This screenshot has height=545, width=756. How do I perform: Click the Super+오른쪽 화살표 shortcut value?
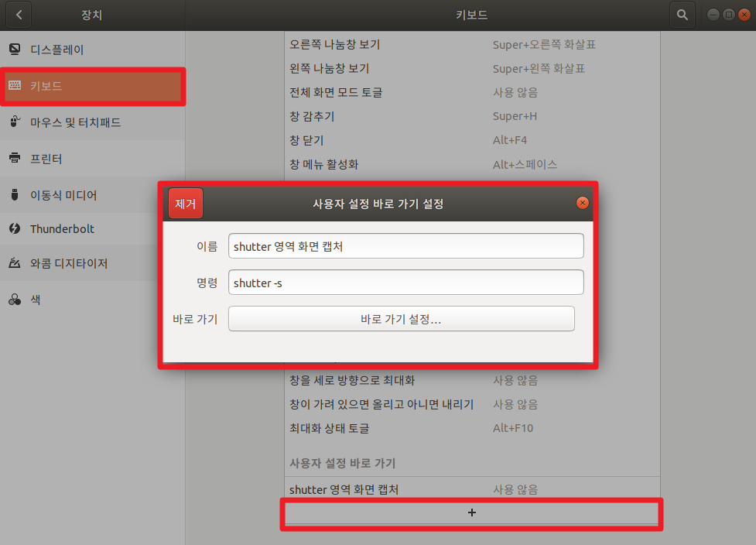[x=544, y=45]
